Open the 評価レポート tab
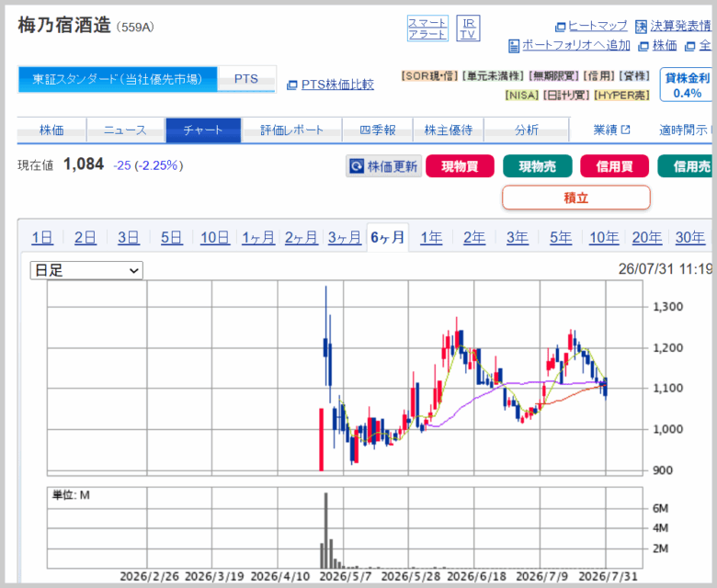The image size is (717, 588). click(x=291, y=130)
